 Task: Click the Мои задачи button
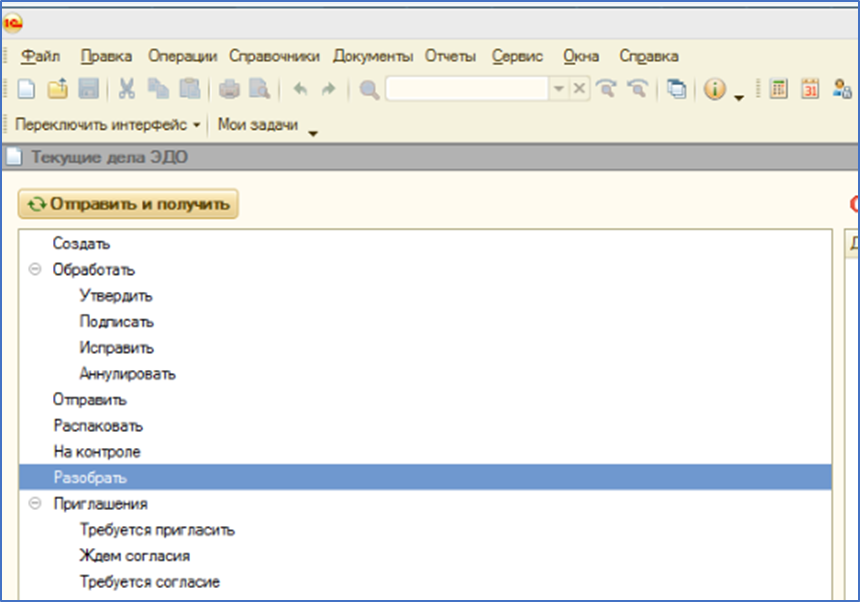[258, 124]
